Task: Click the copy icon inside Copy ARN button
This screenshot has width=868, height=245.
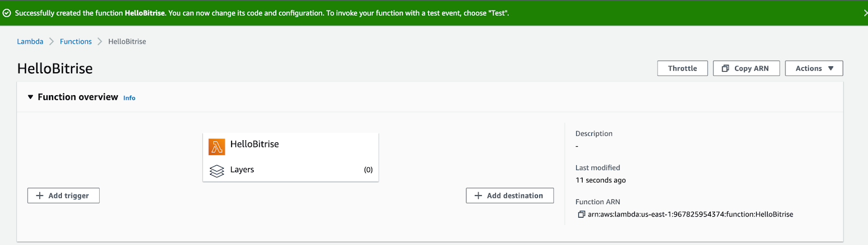Action: click(725, 68)
